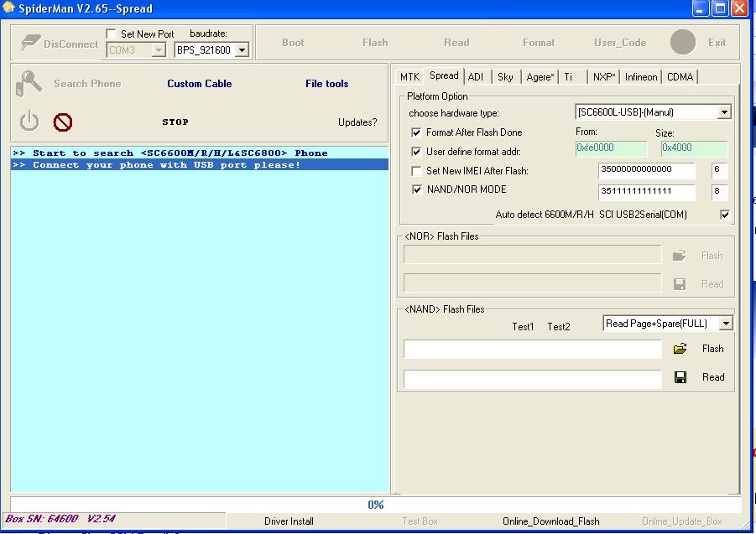Switch to the NXP* tab
The image size is (756, 534).
(604, 77)
